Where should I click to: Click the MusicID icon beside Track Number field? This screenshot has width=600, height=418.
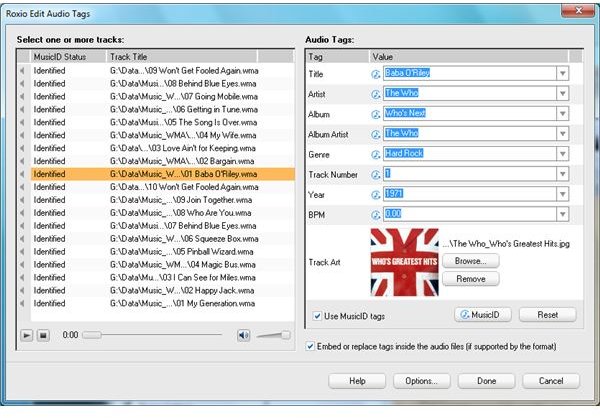(376, 175)
